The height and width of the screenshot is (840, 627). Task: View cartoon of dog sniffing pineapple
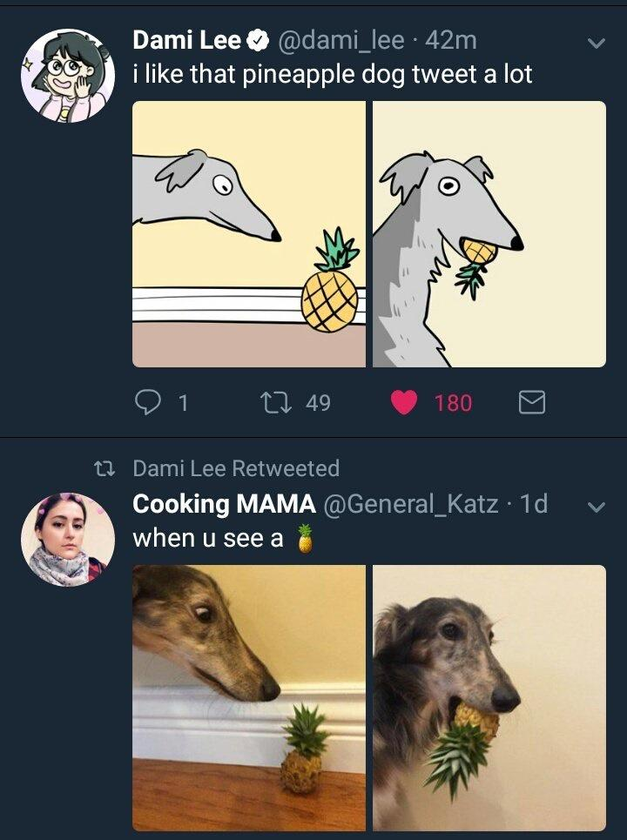click(x=249, y=234)
